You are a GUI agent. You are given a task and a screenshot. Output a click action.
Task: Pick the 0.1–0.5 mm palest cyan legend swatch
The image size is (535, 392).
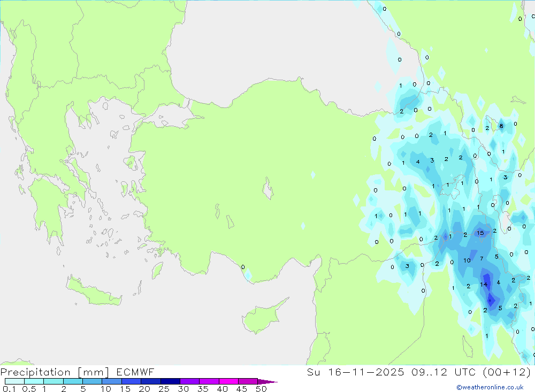tap(14, 381)
